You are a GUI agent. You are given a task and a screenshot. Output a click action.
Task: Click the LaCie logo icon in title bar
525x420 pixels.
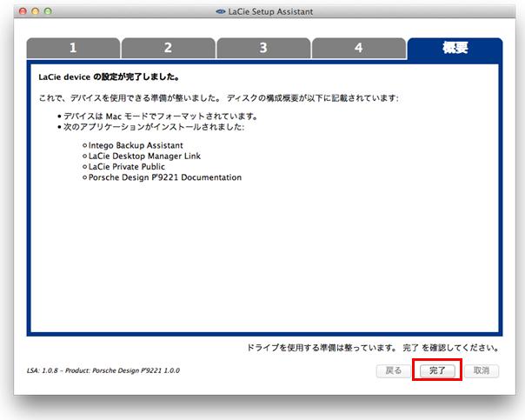[220, 11]
